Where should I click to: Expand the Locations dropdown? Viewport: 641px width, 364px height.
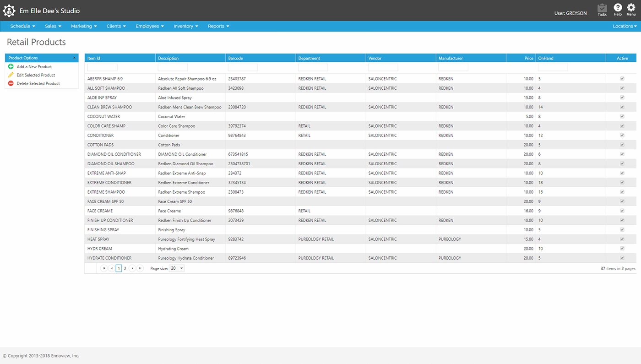(x=625, y=26)
